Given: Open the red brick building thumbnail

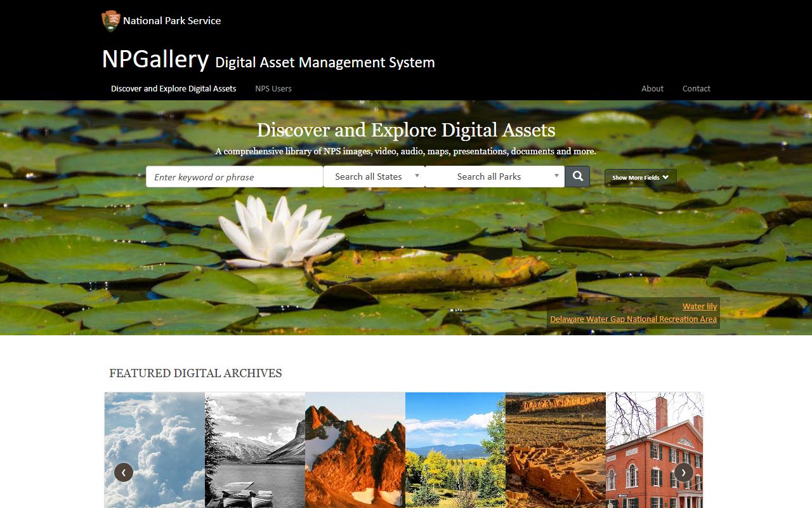Looking at the screenshot, I should 654,450.
